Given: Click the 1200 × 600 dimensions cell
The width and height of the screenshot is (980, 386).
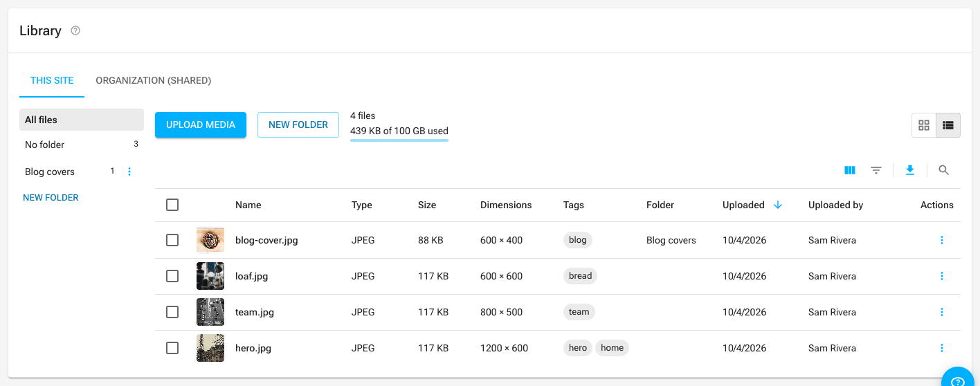Looking at the screenshot, I should 504,348.
